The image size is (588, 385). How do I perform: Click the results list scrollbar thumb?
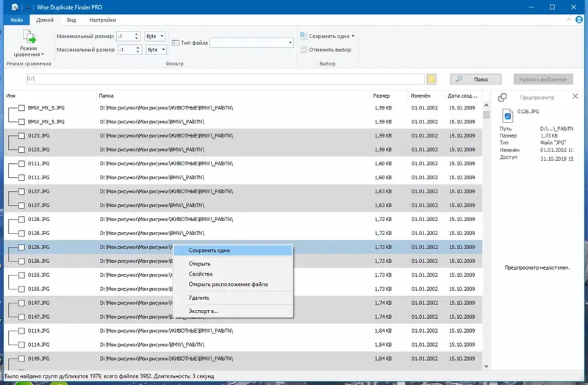(x=487, y=115)
